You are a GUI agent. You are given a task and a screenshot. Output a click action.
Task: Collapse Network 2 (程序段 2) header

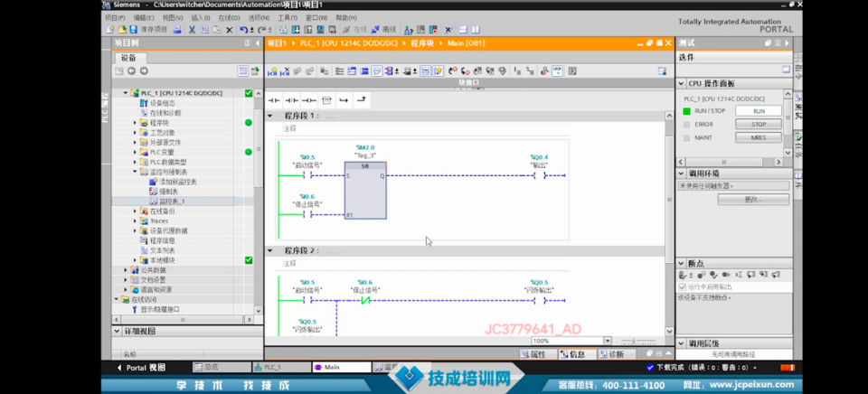pos(270,250)
